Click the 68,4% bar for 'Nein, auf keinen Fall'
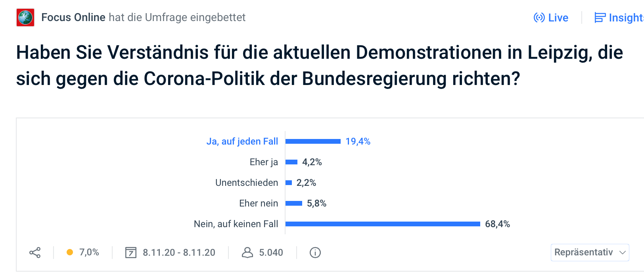This screenshot has width=644, height=274. (383, 224)
